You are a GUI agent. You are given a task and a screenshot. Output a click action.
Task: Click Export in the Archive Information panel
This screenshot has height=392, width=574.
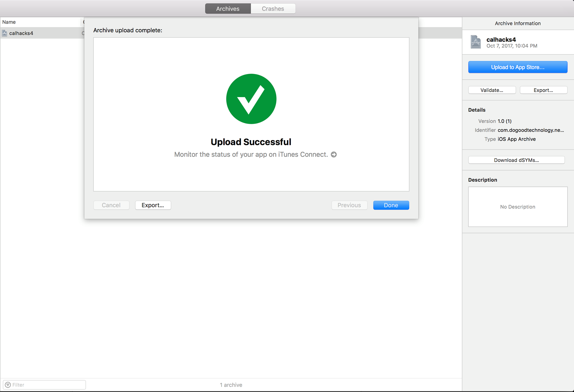(x=543, y=90)
